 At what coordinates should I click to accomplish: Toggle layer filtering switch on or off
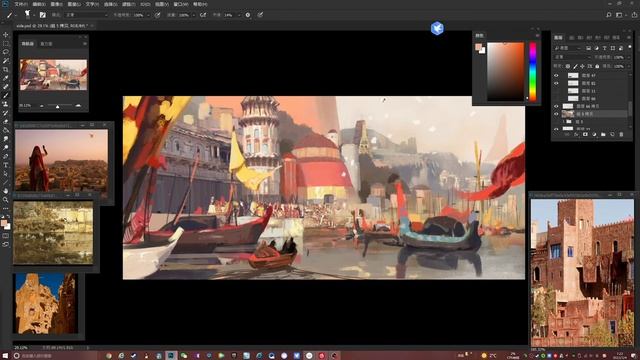(x=629, y=48)
